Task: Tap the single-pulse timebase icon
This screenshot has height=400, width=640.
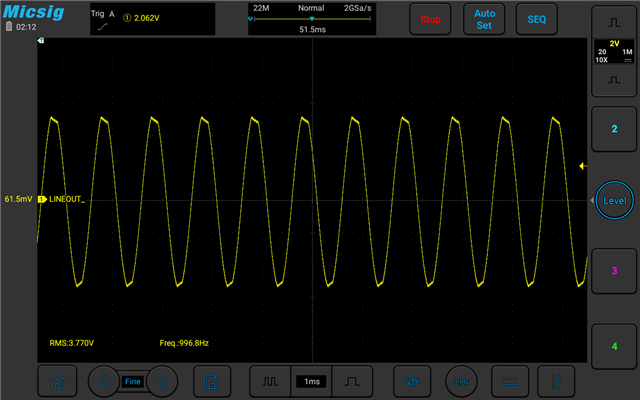Action: tap(352, 382)
